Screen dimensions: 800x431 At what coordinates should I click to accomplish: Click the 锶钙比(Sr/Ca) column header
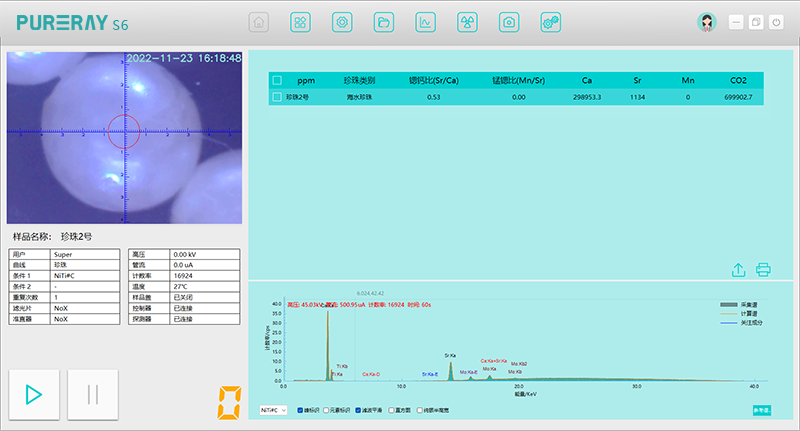[433, 80]
